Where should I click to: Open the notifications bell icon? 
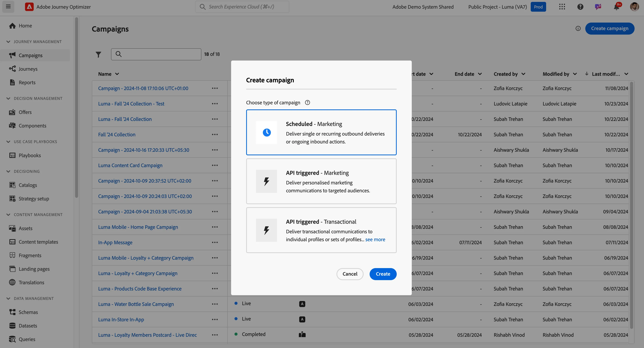[617, 7]
